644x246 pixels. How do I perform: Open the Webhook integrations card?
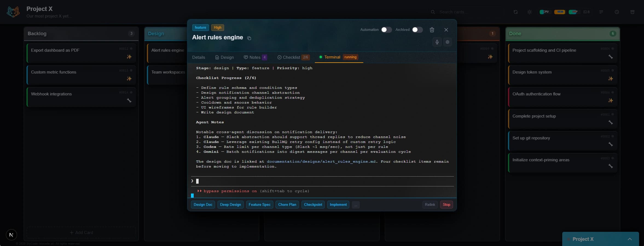coord(81,97)
